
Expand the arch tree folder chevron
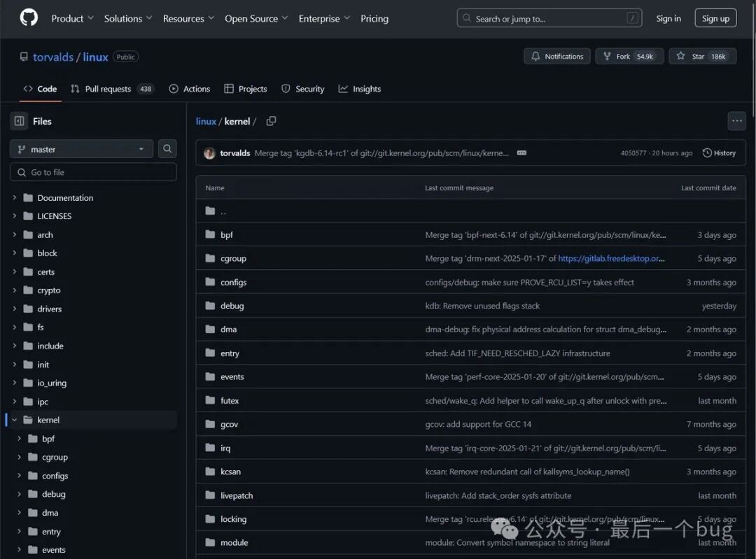(x=15, y=234)
